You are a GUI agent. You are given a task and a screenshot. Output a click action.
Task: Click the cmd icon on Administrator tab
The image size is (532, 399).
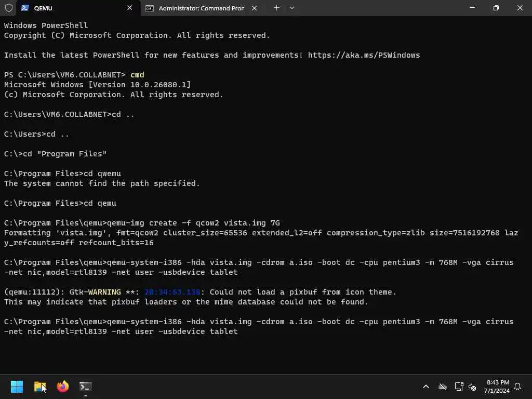[150, 8]
